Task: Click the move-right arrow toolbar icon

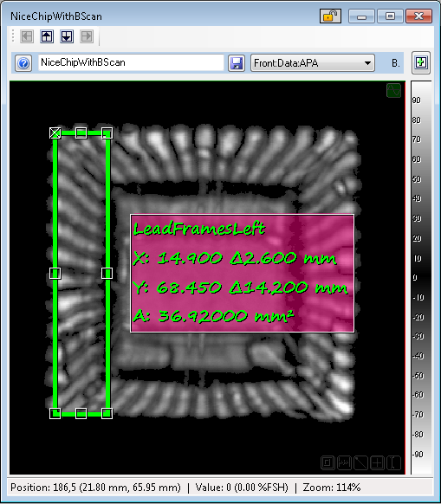Action: tap(87, 36)
